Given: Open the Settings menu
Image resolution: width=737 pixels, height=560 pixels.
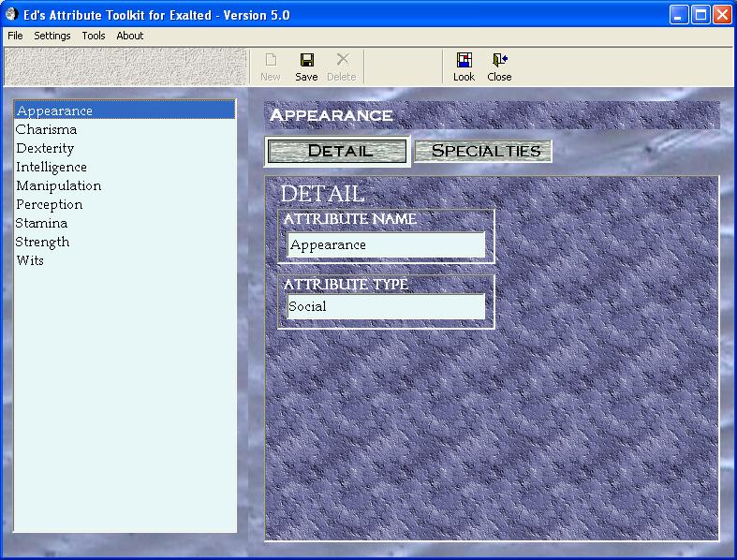Looking at the screenshot, I should pos(52,36).
